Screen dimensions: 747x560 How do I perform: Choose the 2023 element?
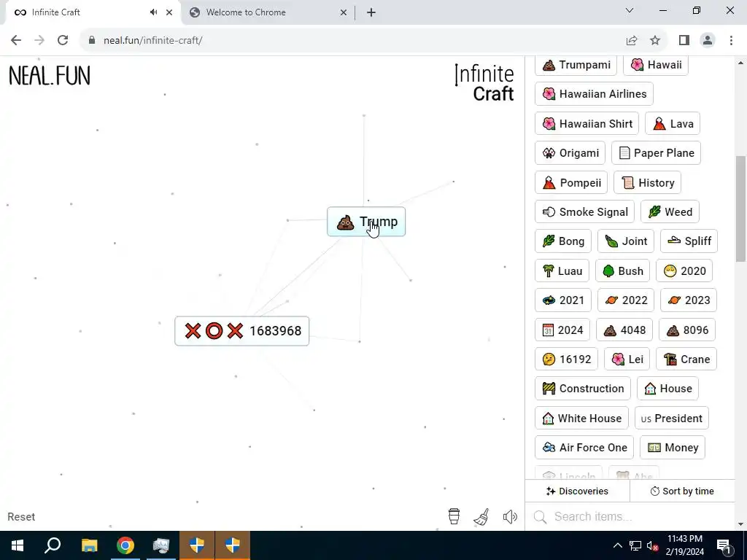pos(689,300)
